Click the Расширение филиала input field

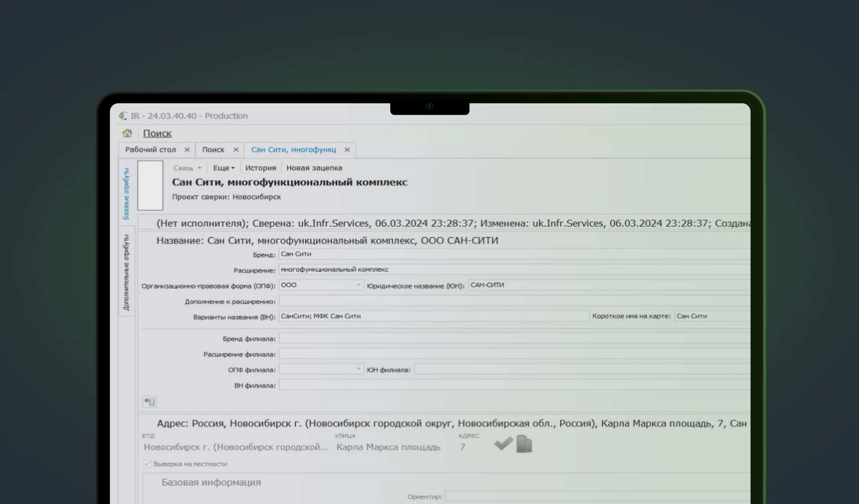click(514, 354)
